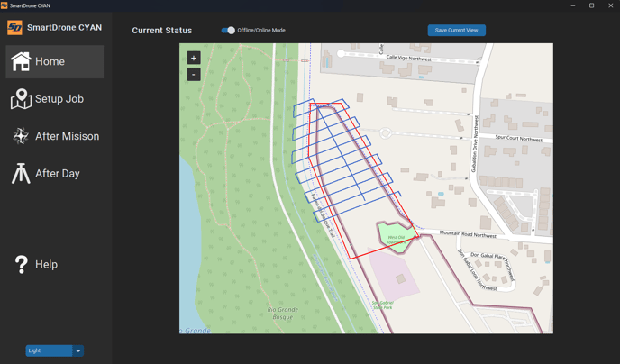Click the Save Current View button
Image resolution: width=620 pixels, height=364 pixels.
[x=457, y=31]
